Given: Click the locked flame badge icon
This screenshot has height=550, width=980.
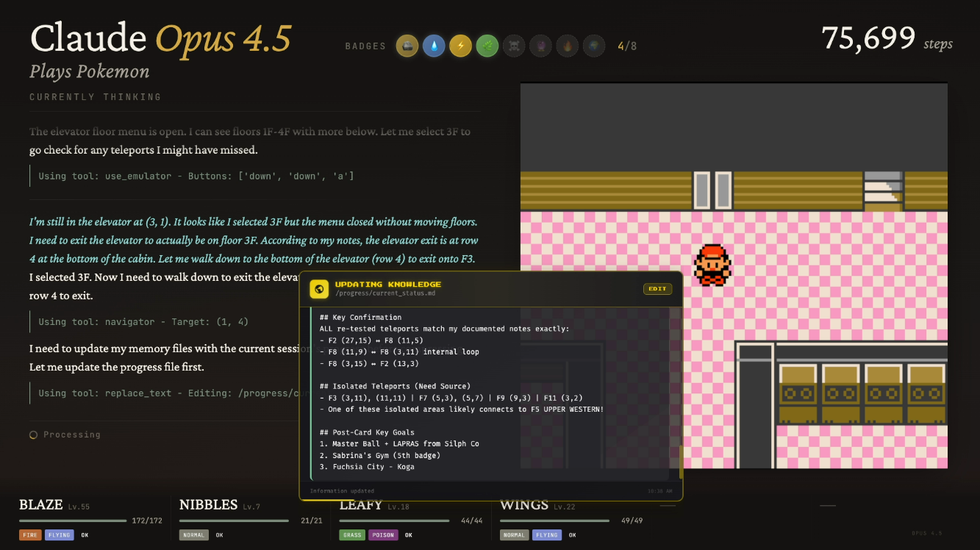Looking at the screenshot, I should (567, 46).
